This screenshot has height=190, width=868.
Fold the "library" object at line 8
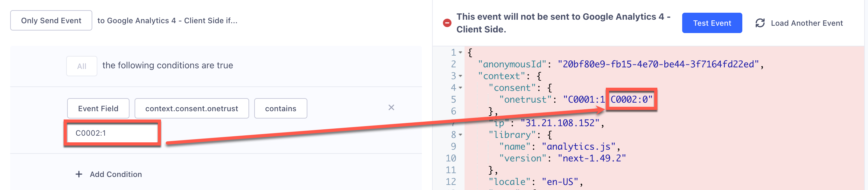[x=460, y=135]
